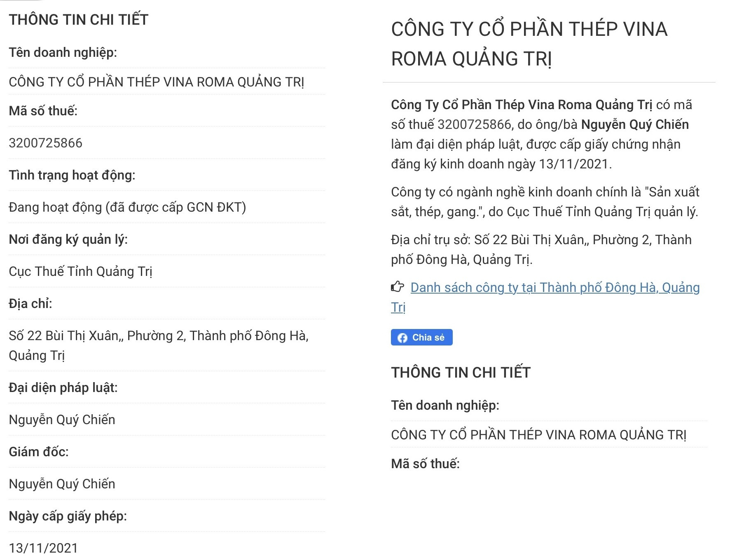Click the name listed under Giám đốc
Image resolution: width=730 pixels, height=560 pixels.
tap(62, 484)
